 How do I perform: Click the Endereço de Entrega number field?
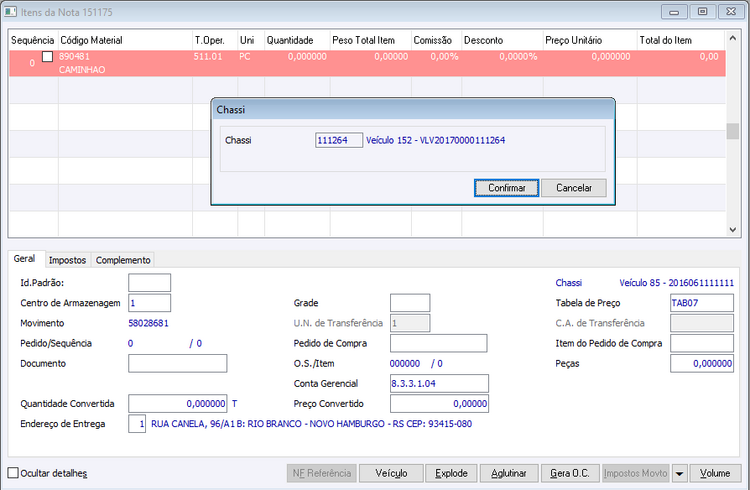click(x=137, y=424)
